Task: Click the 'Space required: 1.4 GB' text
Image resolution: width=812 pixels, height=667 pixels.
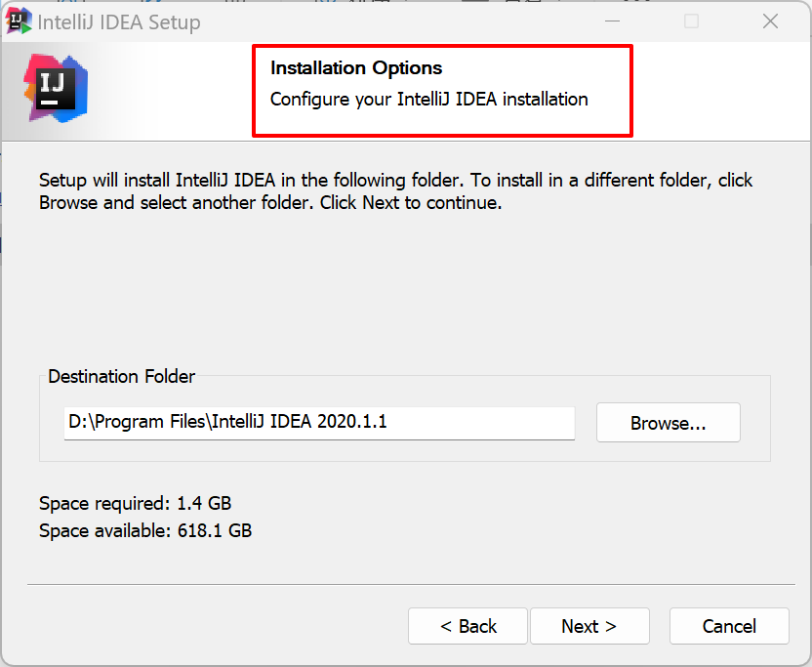Action: pos(135,504)
